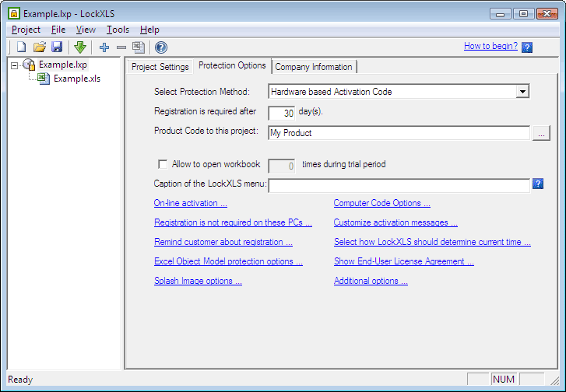566x392 pixels.
Task: Click the Excel workbook toolbar icon
Action: 138,47
